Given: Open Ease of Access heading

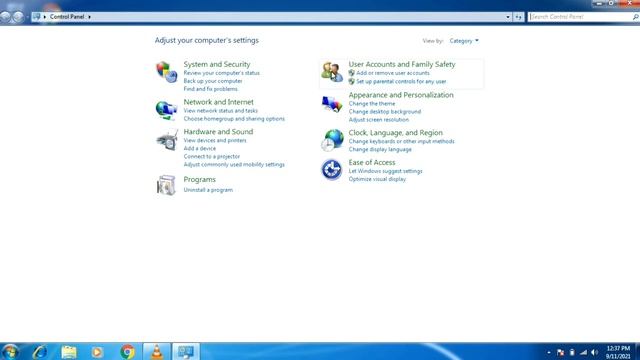Looking at the screenshot, I should 372,162.
